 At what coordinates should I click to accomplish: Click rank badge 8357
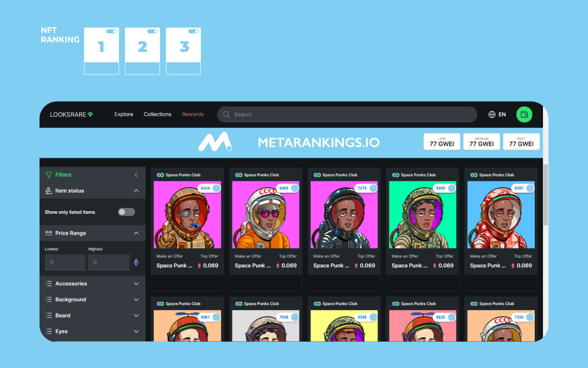pyautogui.click(x=523, y=188)
